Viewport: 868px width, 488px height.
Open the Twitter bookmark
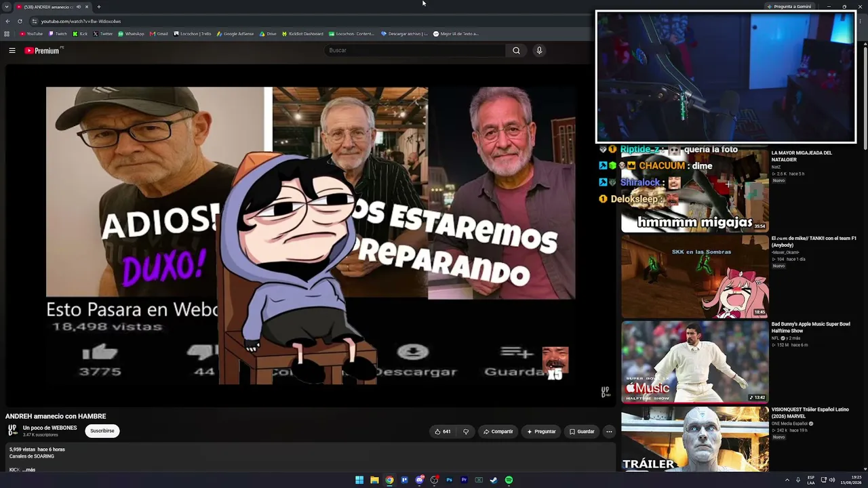(x=103, y=34)
